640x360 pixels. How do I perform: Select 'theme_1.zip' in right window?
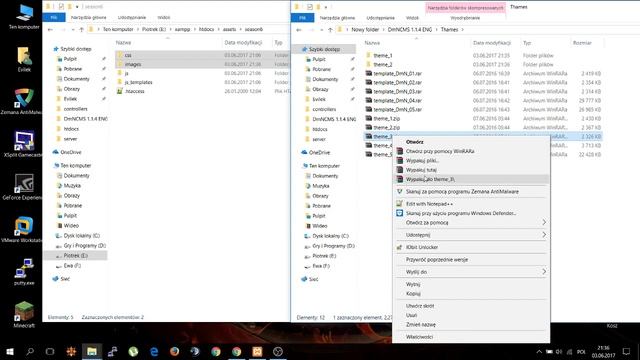[387, 118]
